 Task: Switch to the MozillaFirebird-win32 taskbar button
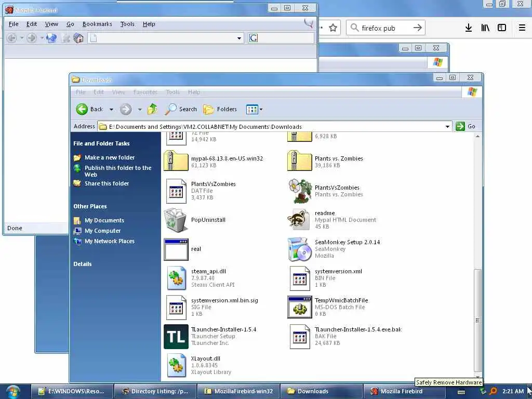click(239, 391)
